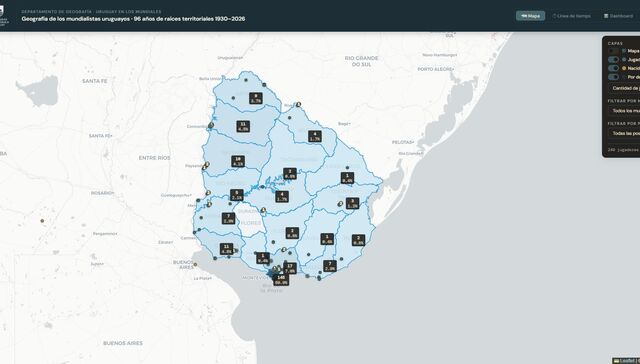The width and height of the screenshot is (640, 364).
Task: Click the player dot in Cerro Largo
Action: pos(347,168)
